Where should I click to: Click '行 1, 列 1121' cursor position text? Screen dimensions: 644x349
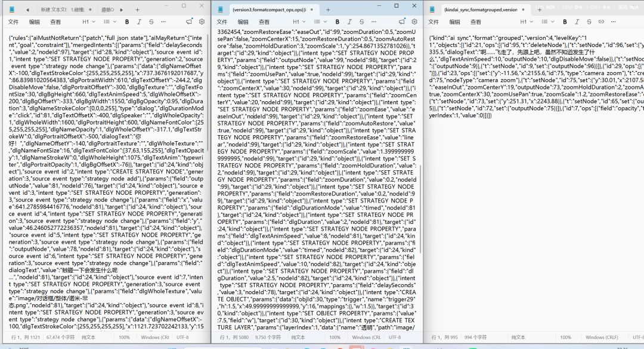26,338
